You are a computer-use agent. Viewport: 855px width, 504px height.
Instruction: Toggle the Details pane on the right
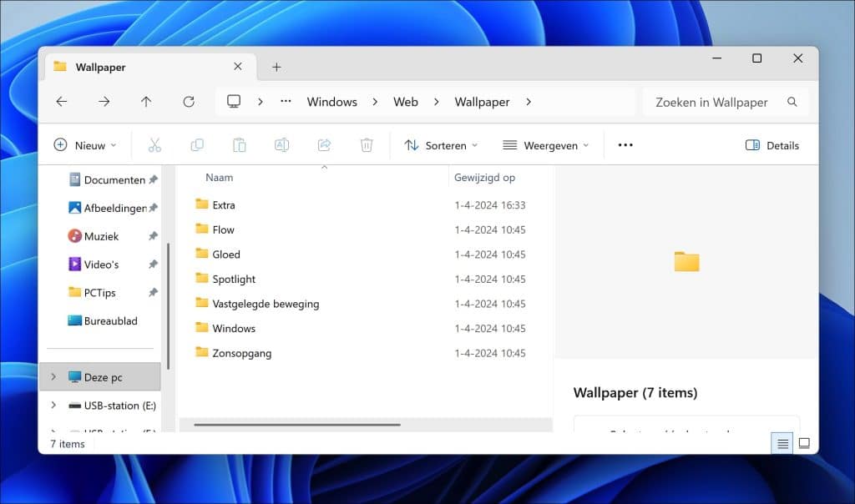[772, 144]
